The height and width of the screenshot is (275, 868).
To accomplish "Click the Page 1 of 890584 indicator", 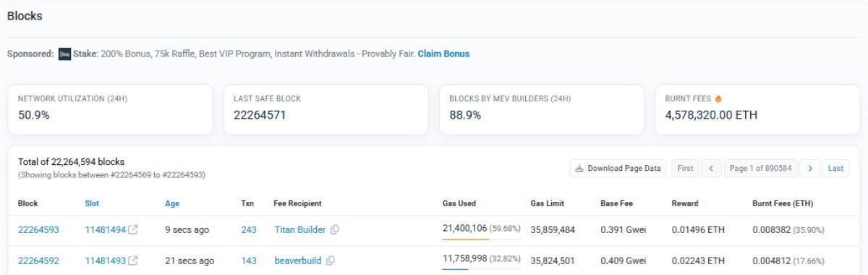I will [x=760, y=168].
